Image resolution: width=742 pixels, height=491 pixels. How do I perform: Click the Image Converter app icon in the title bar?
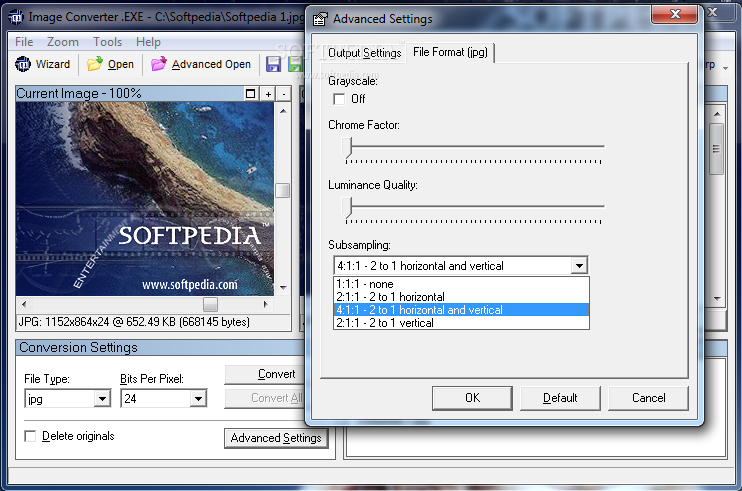16,17
